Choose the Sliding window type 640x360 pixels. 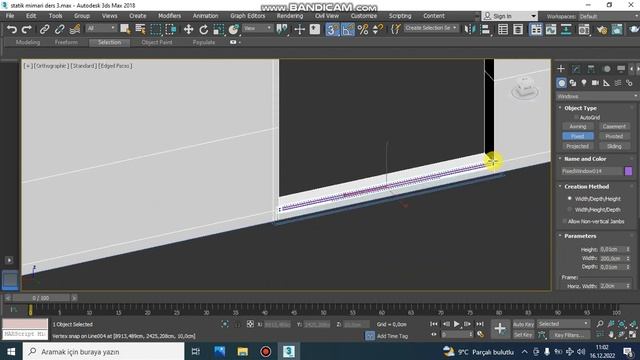click(x=614, y=146)
